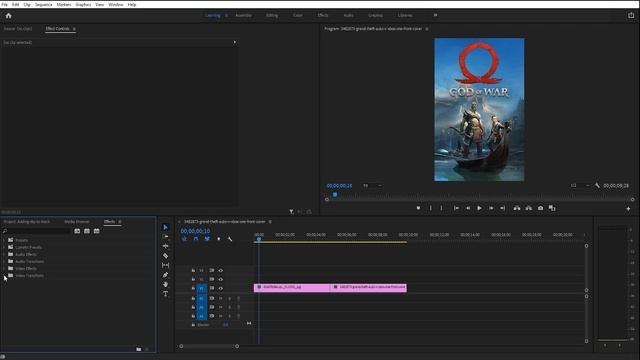
Task: Expand the Lumetri Presets folder
Action: click(x=4, y=247)
